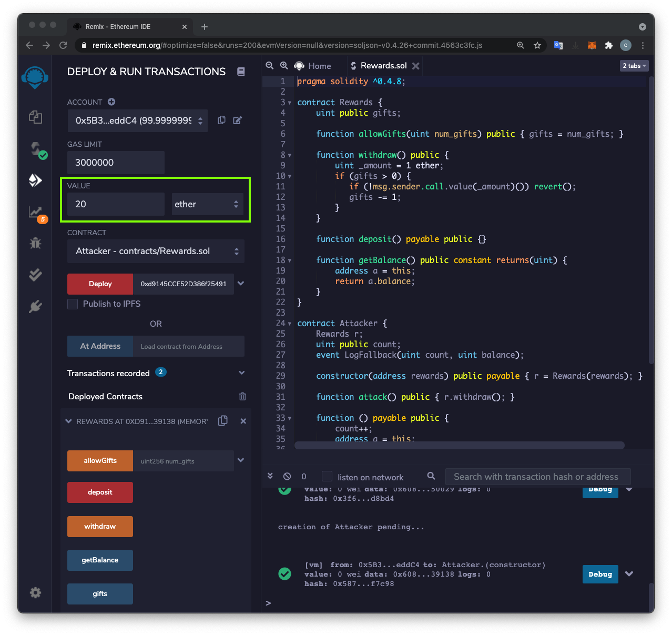Toggle the terminal with double chevron icon

point(270,476)
